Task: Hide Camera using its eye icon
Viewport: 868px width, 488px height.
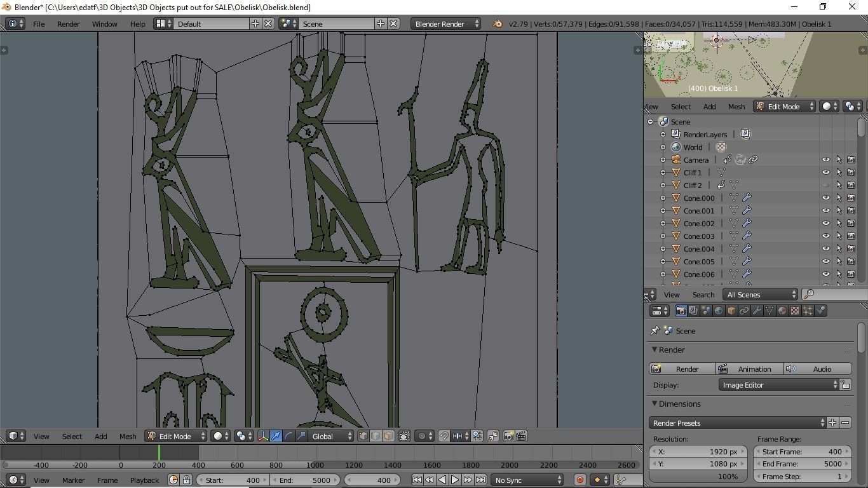Action: point(826,160)
